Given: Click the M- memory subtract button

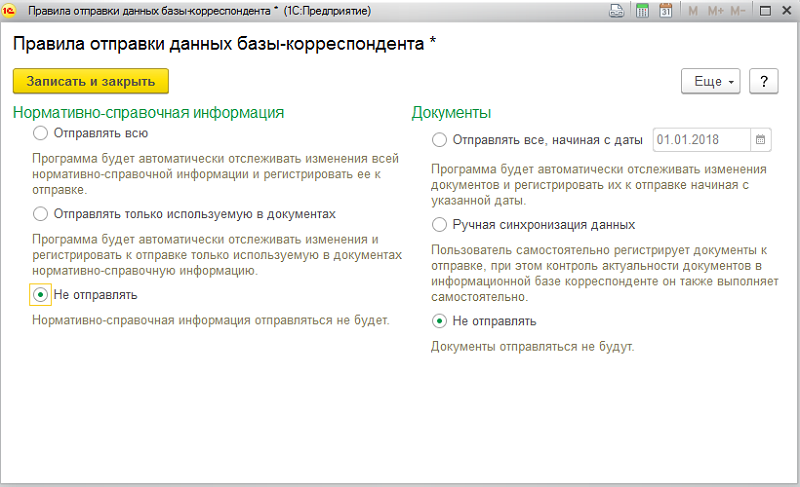Looking at the screenshot, I should 738,11.
